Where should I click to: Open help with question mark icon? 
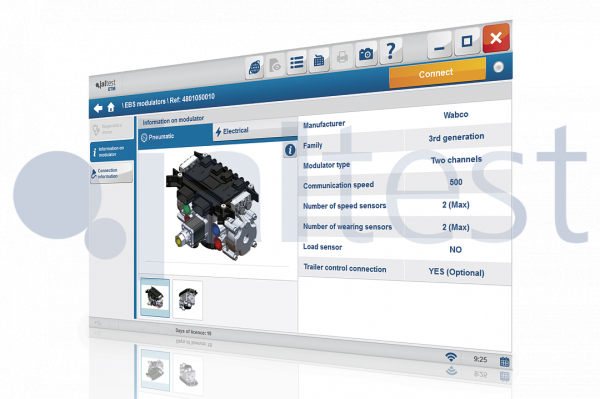pyautogui.click(x=391, y=50)
